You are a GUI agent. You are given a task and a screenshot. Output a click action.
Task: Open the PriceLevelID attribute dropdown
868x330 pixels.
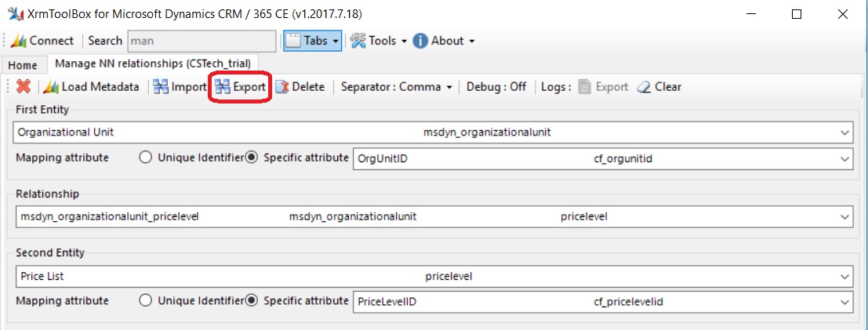point(602,302)
